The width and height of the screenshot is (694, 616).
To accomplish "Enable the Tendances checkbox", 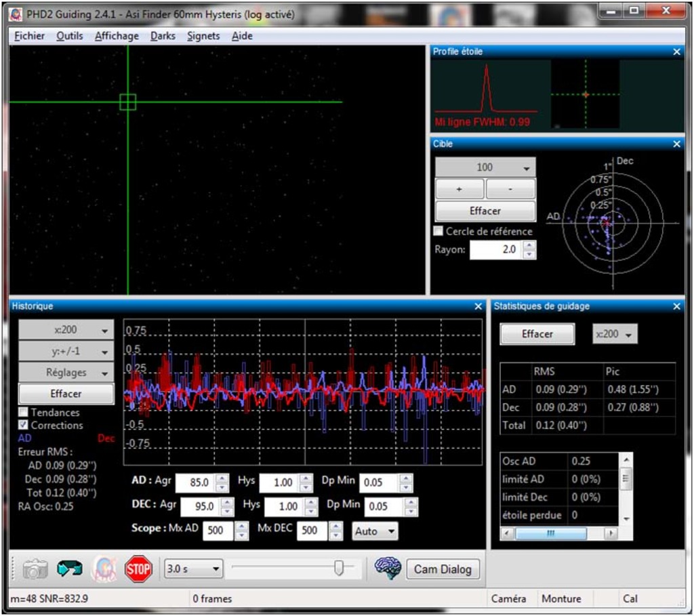I will [24, 412].
